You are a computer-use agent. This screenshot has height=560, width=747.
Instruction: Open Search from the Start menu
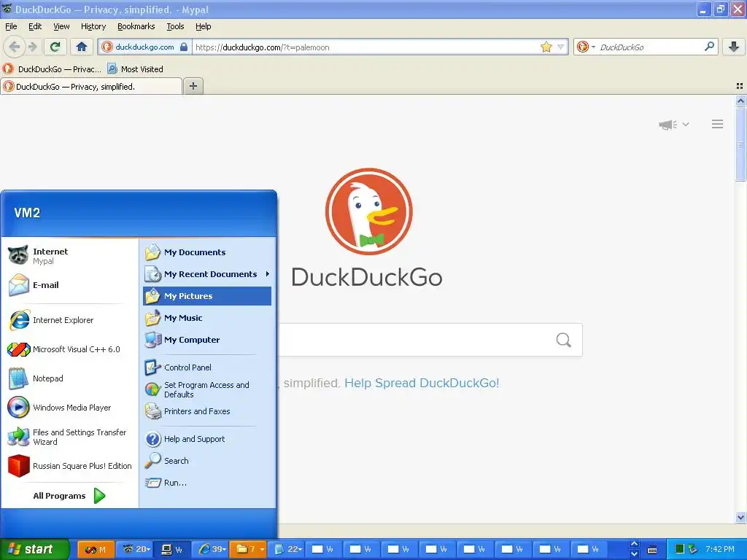206,461
